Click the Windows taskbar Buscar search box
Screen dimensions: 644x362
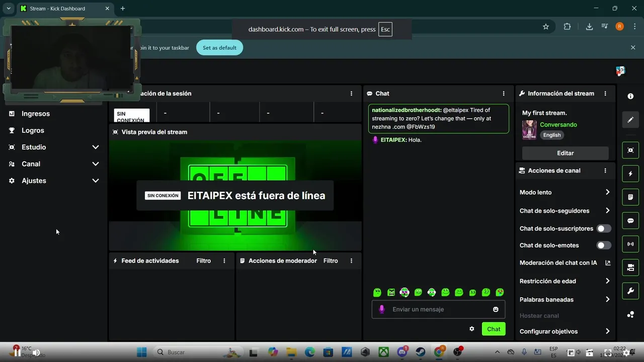click(199, 352)
